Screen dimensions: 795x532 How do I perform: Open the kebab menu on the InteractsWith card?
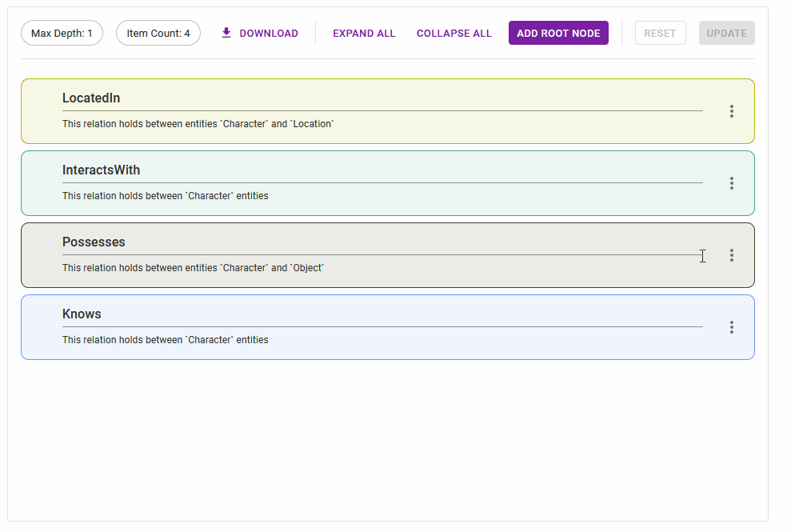(732, 183)
